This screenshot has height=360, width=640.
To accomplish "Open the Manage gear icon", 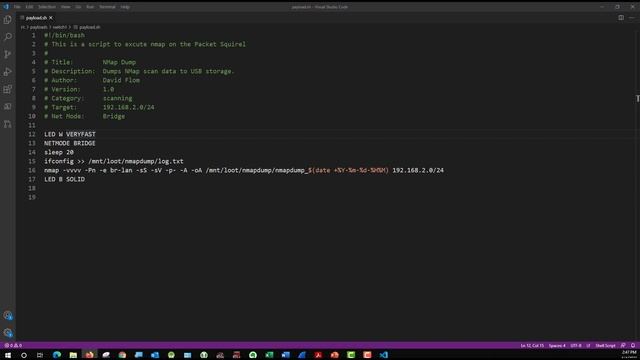I will click(8, 333).
